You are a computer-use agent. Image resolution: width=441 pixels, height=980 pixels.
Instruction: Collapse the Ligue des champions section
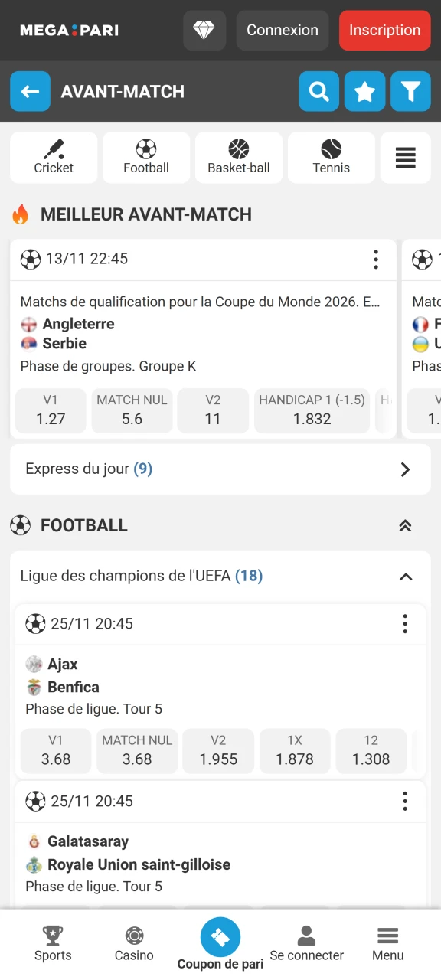coord(406,577)
